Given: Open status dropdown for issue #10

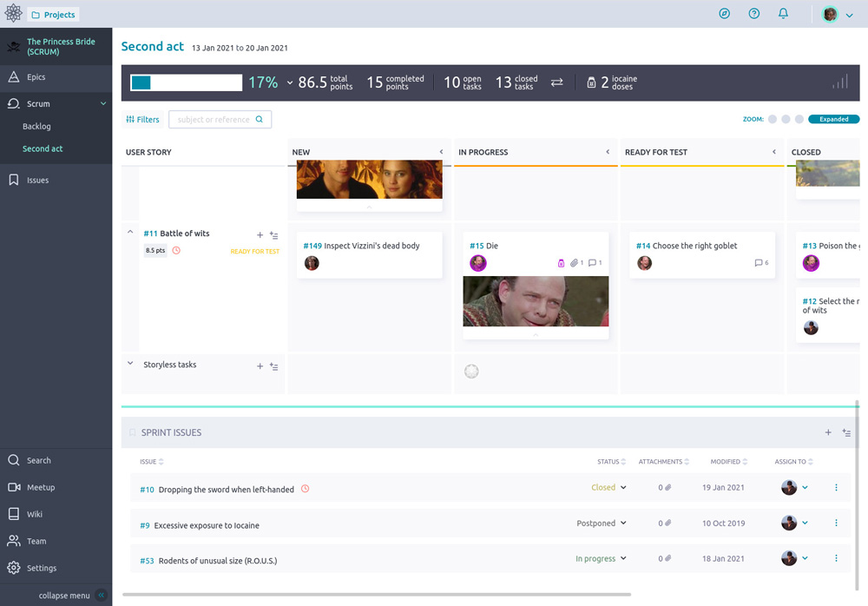Looking at the screenshot, I should click(608, 487).
